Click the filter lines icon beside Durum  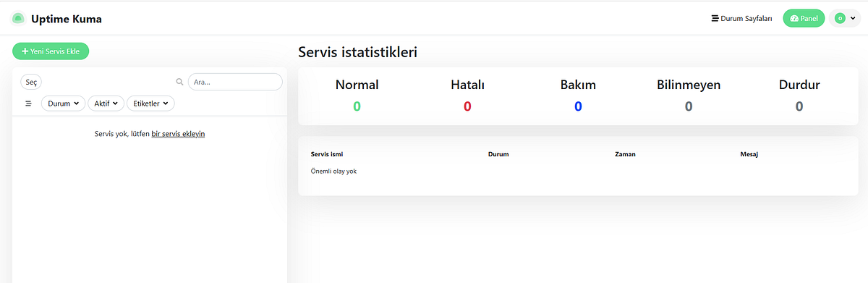[29, 104]
